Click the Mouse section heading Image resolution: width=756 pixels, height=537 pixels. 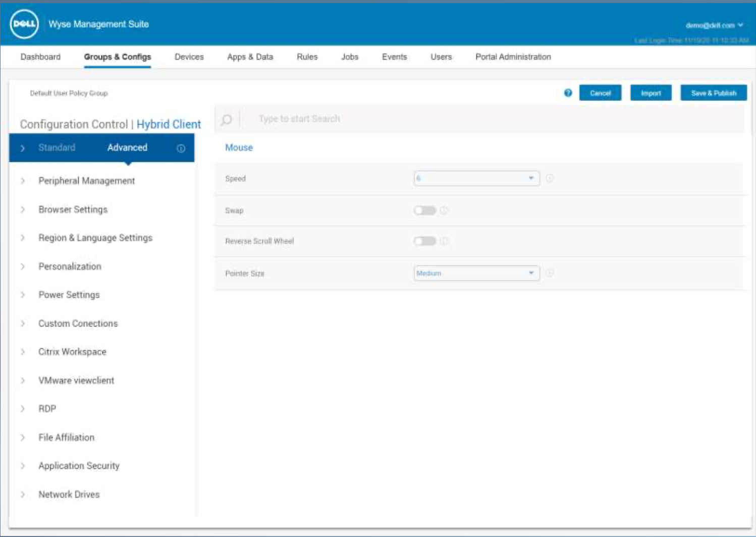click(x=239, y=147)
